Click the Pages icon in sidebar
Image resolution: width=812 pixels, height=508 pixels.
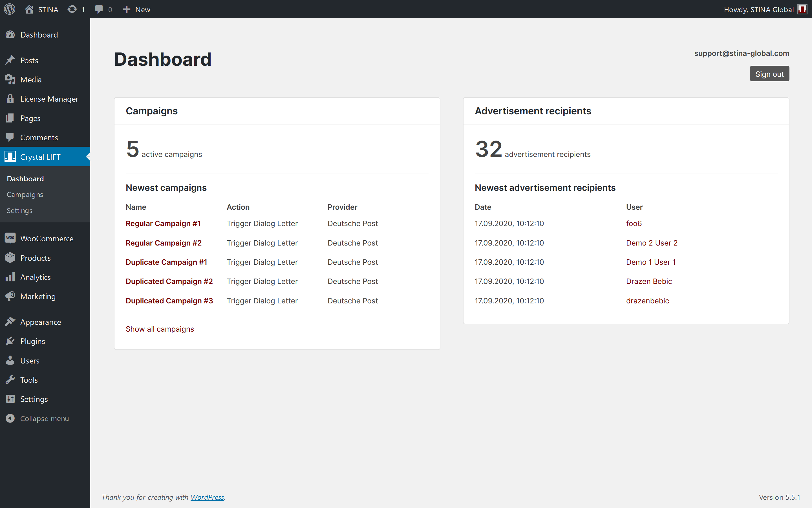pos(10,118)
